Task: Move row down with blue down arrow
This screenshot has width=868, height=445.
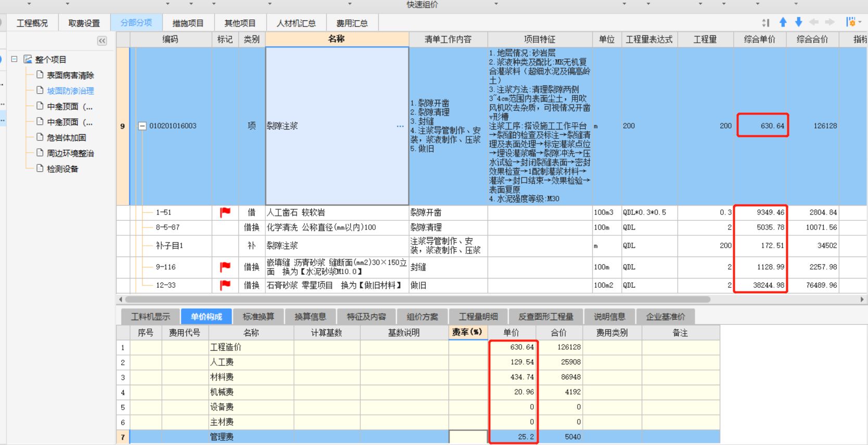Action: (x=799, y=22)
